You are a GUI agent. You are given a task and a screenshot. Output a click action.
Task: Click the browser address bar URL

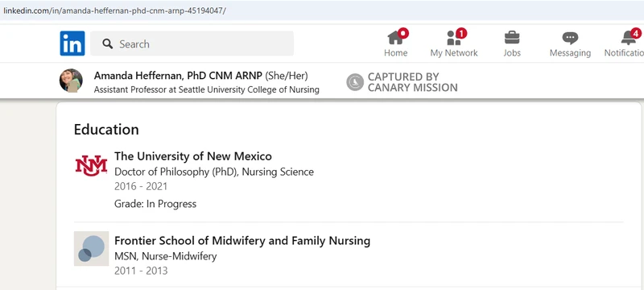(114, 10)
